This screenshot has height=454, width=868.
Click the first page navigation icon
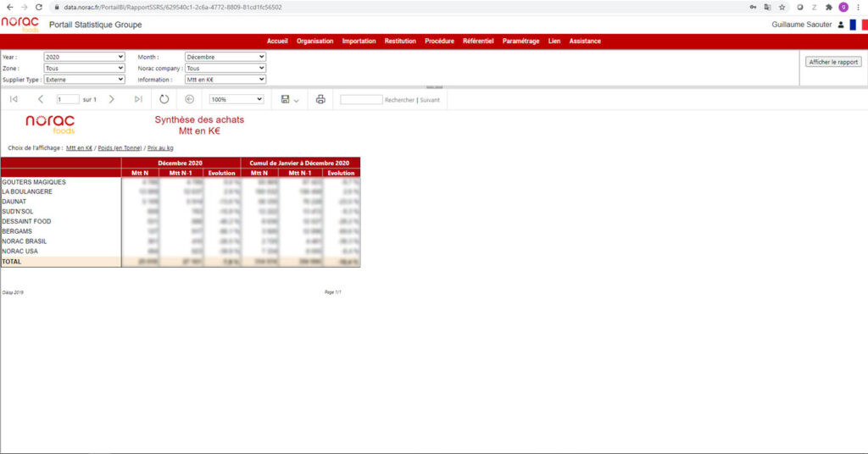click(14, 99)
